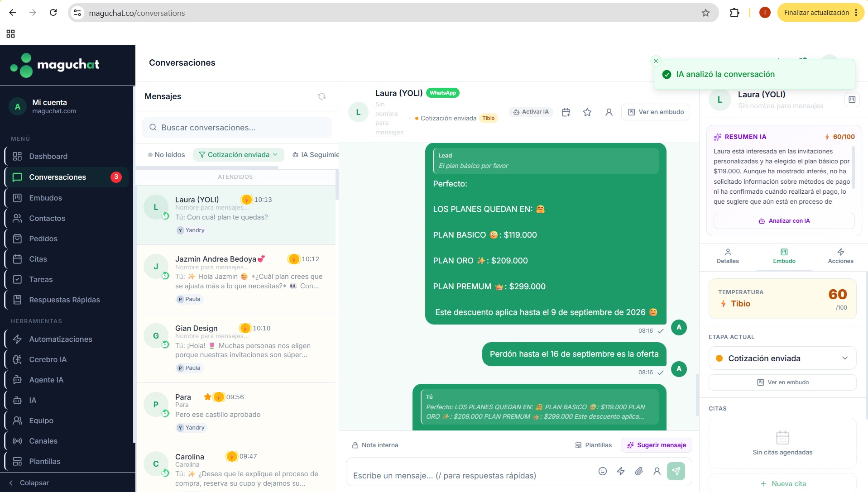This screenshot has width=868, height=492.
Task: Click Sugerir mensaje button
Action: 656,445
